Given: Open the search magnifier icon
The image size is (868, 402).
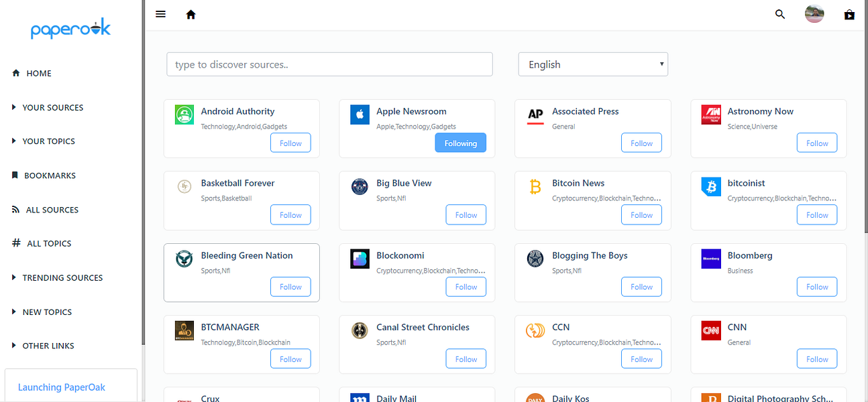Looking at the screenshot, I should click(x=780, y=14).
